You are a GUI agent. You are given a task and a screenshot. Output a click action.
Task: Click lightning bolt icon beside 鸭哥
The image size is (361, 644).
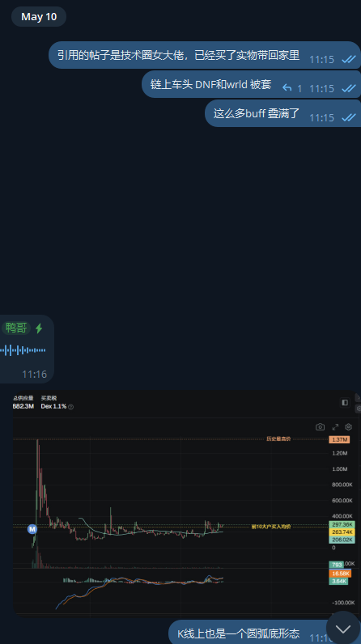(x=39, y=328)
